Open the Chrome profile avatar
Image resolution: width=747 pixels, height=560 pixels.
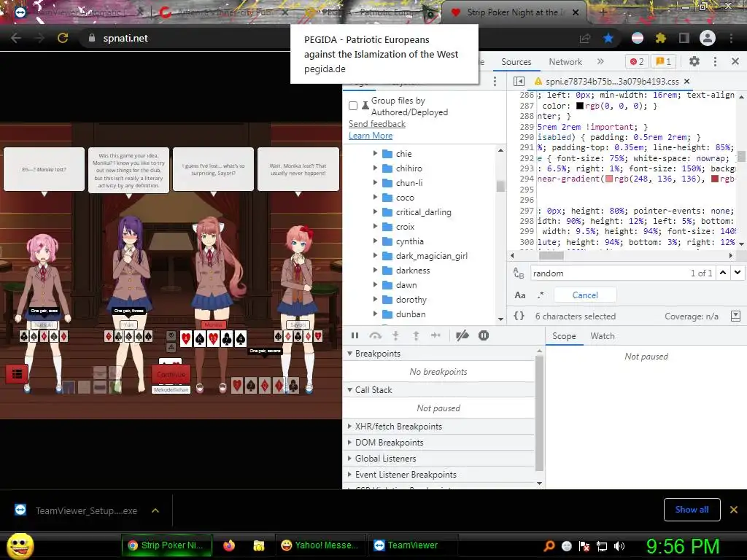708,38
